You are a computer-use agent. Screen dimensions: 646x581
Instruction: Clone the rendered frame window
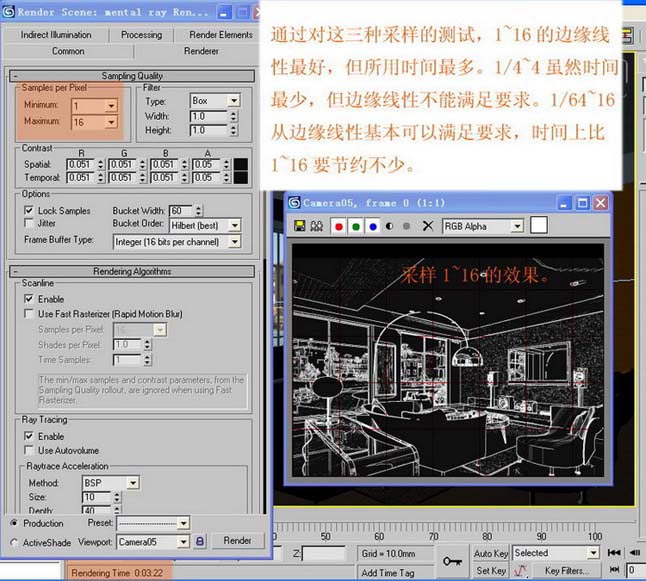[316, 226]
